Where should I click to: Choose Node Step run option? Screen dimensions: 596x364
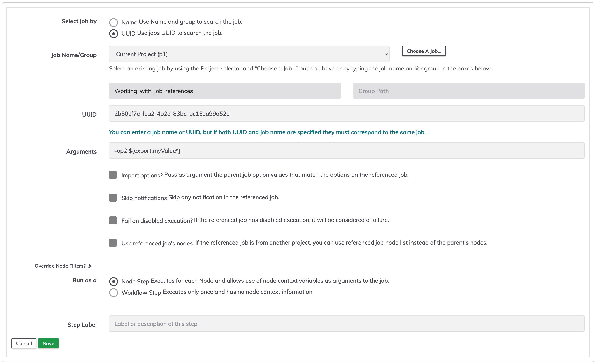coord(113,281)
